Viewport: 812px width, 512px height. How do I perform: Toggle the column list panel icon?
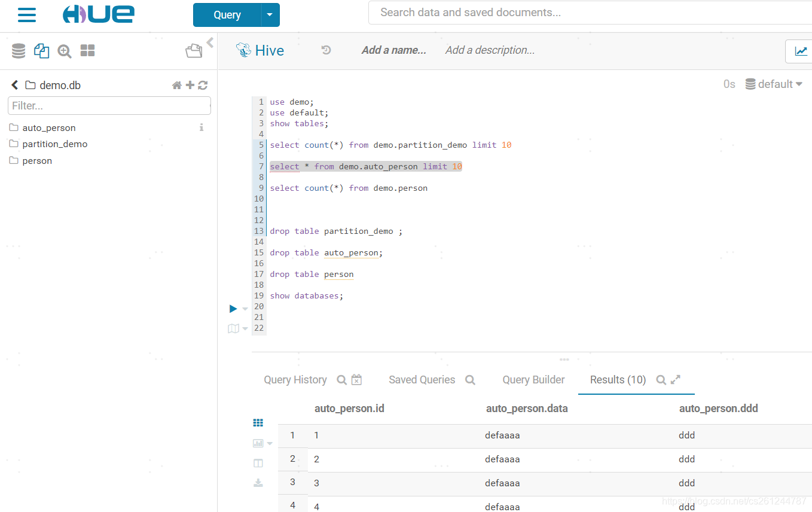click(x=258, y=463)
